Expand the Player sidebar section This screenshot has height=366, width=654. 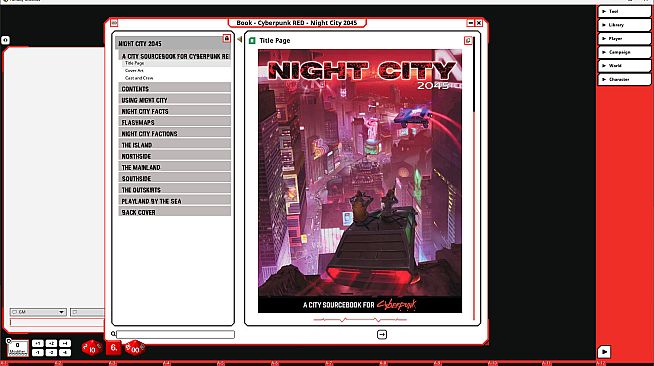point(624,38)
